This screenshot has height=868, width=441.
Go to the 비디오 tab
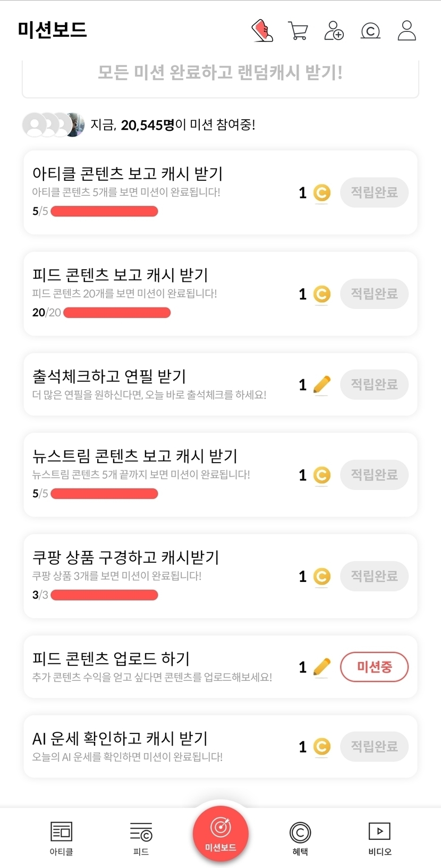tap(380, 838)
